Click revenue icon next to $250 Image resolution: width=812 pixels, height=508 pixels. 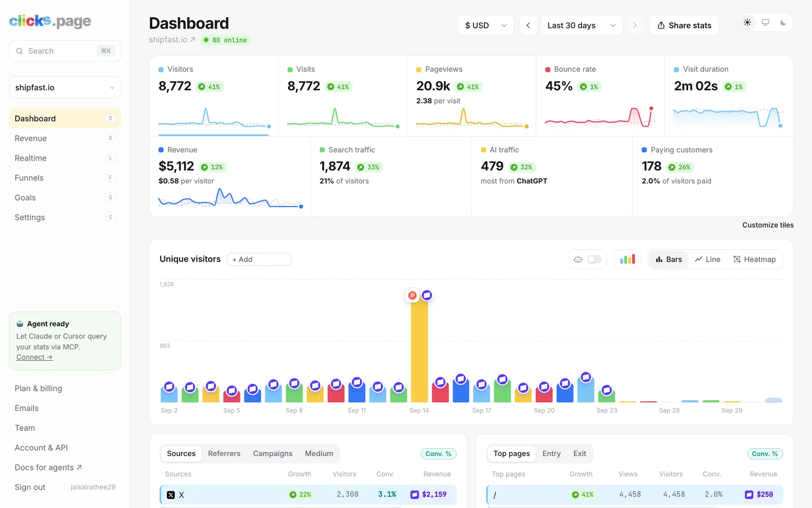click(x=749, y=494)
